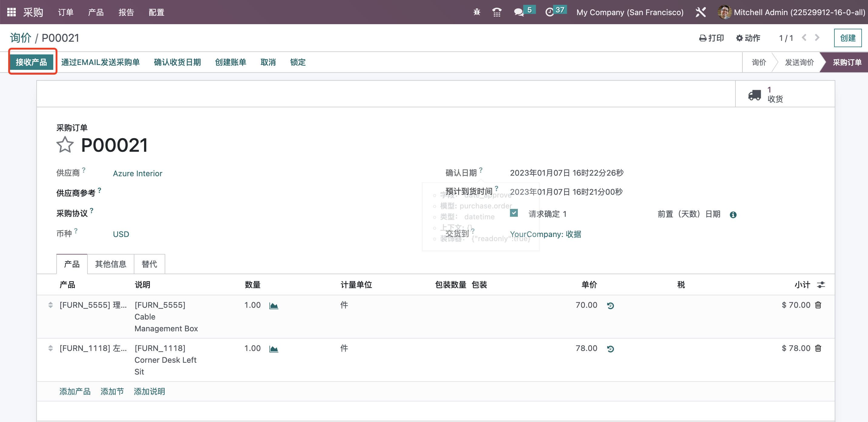The image size is (868, 422).
Task: Open YourCompany: 收据 delivery link
Action: click(546, 234)
